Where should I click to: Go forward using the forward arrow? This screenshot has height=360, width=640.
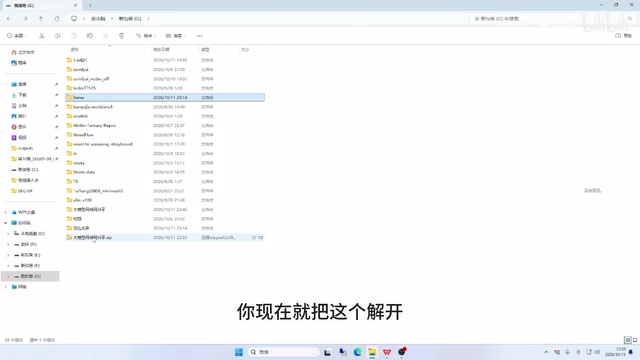[25, 19]
